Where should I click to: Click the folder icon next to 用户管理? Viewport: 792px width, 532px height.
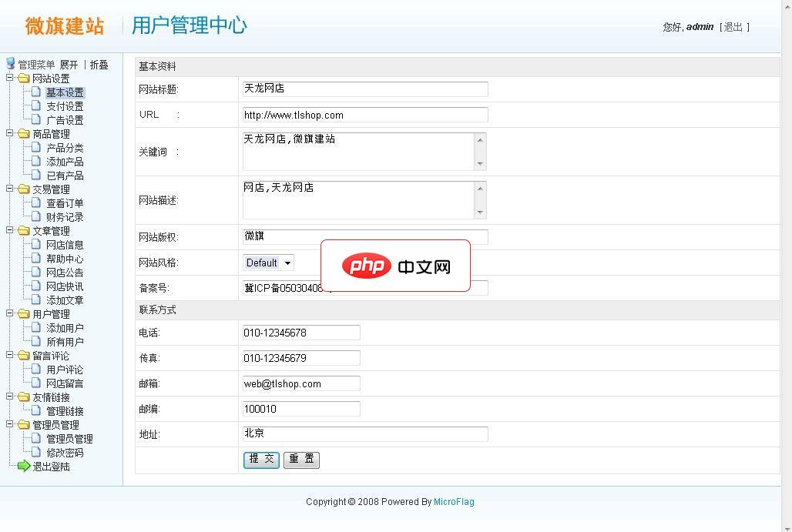24,314
